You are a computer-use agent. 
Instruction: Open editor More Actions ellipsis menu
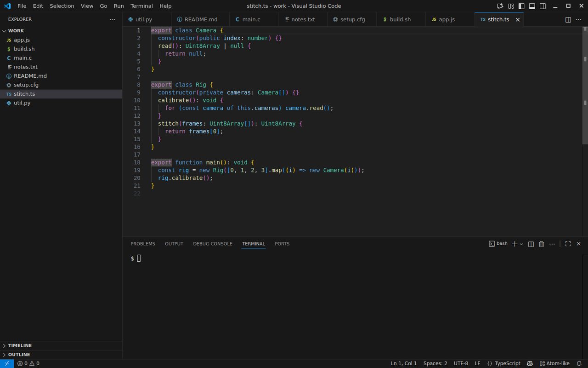(578, 20)
